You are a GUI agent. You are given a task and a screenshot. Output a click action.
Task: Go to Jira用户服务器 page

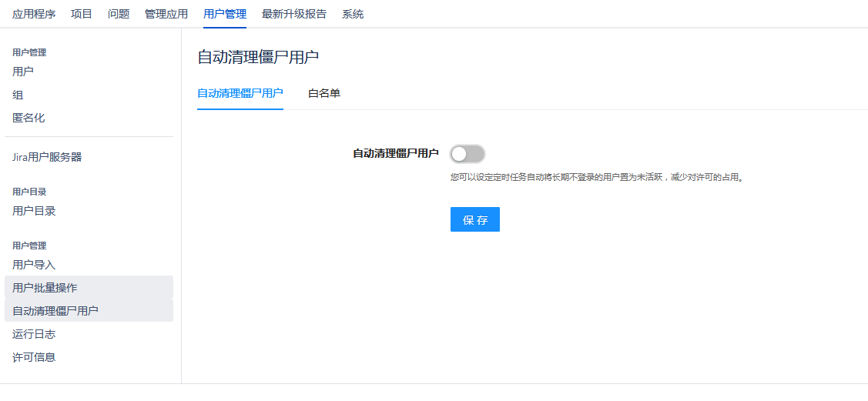47,157
